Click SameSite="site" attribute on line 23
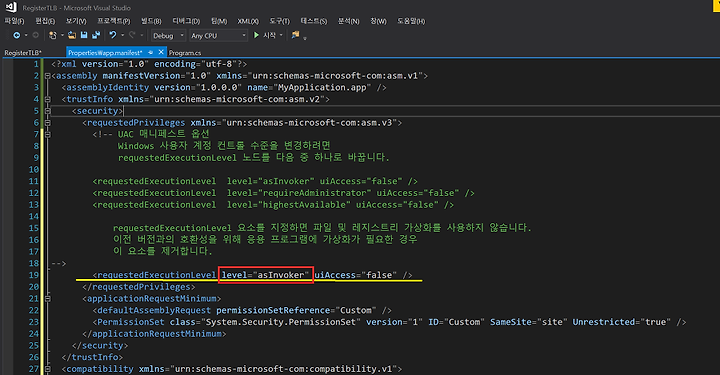Viewport: 720px width, 375px height. tap(529, 322)
